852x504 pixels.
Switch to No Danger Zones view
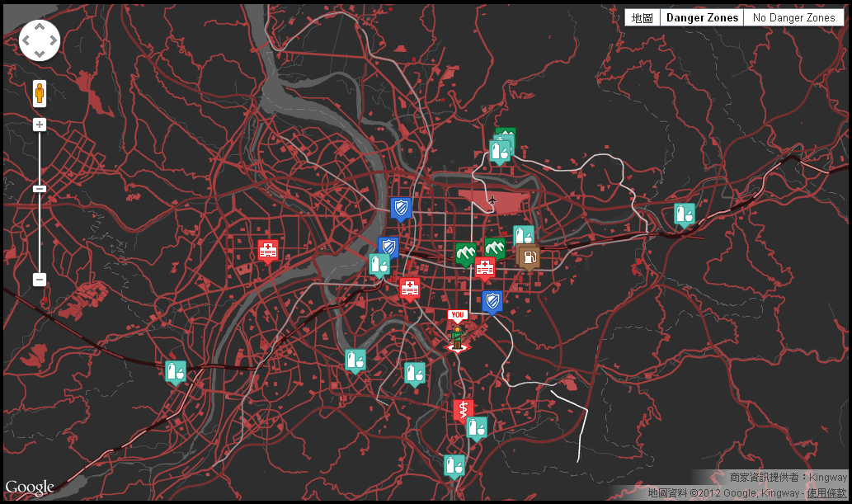tap(793, 17)
